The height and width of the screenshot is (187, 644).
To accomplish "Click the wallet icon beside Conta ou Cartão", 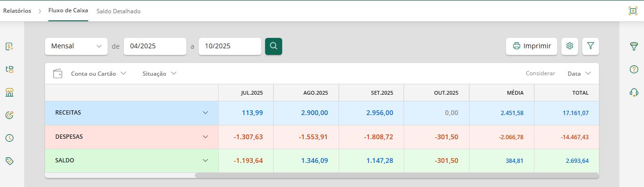I will pyautogui.click(x=57, y=73).
